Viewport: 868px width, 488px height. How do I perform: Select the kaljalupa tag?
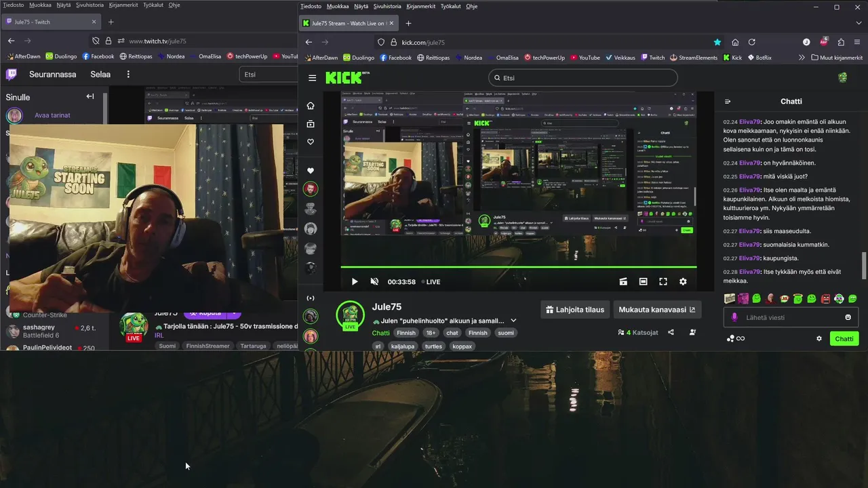[403, 346]
